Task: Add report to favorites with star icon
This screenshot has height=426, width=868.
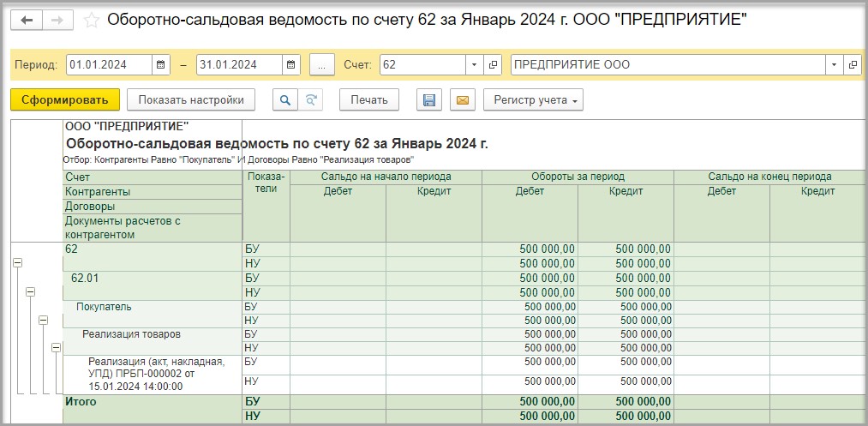Action: click(92, 20)
